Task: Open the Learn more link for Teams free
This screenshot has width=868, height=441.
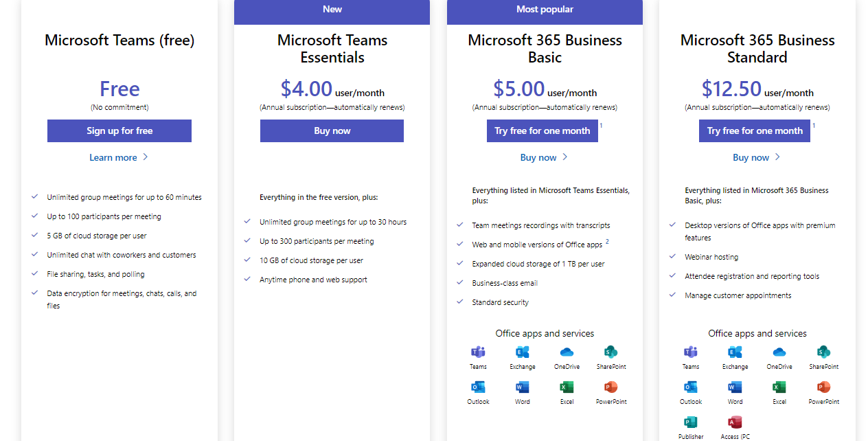Action: 119,157
